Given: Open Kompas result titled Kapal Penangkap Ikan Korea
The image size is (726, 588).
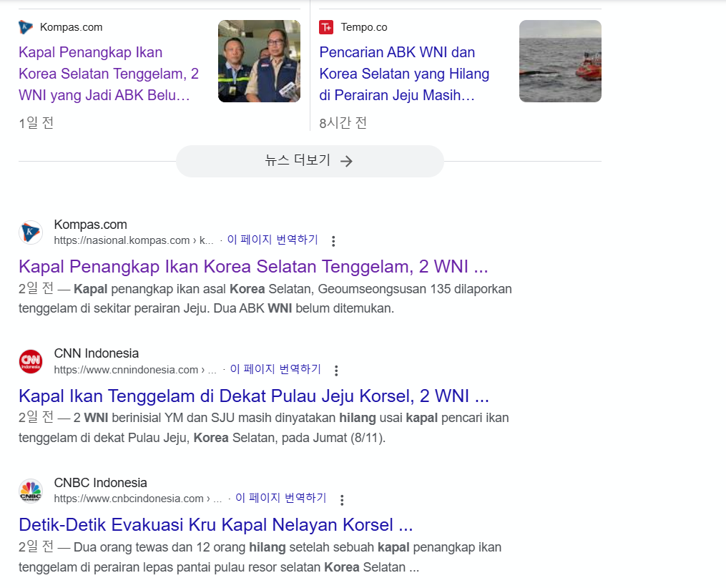Looking at the screenshot, I should (x=253, y=267).
